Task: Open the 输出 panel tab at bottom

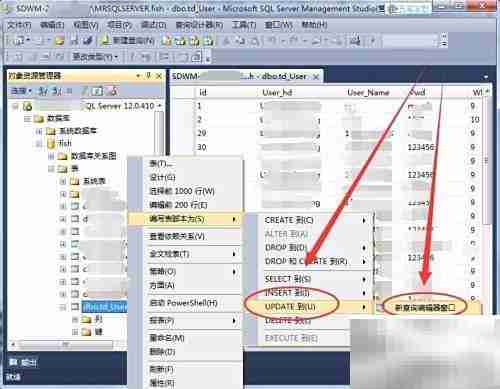Action: pos(23,363)
